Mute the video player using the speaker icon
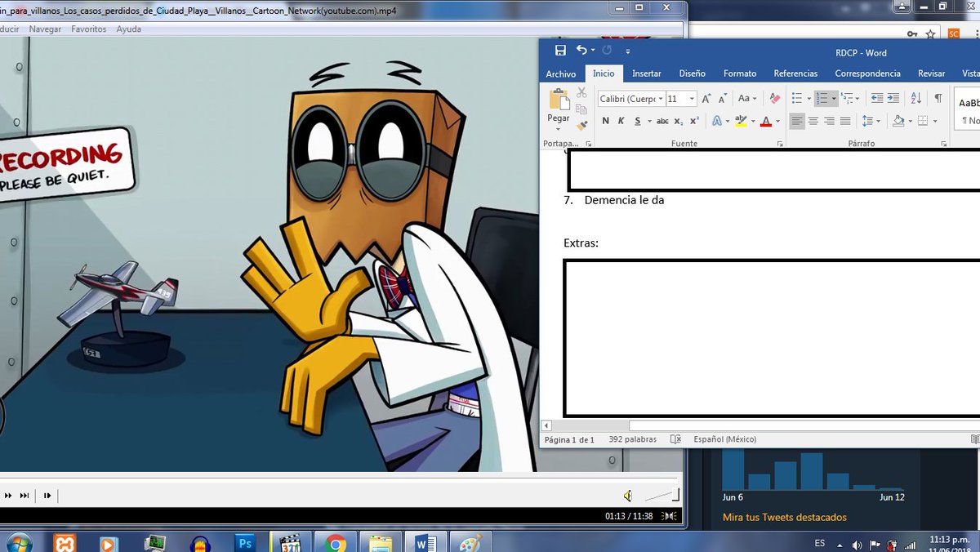The image size is (980, 552). point(627,496)
